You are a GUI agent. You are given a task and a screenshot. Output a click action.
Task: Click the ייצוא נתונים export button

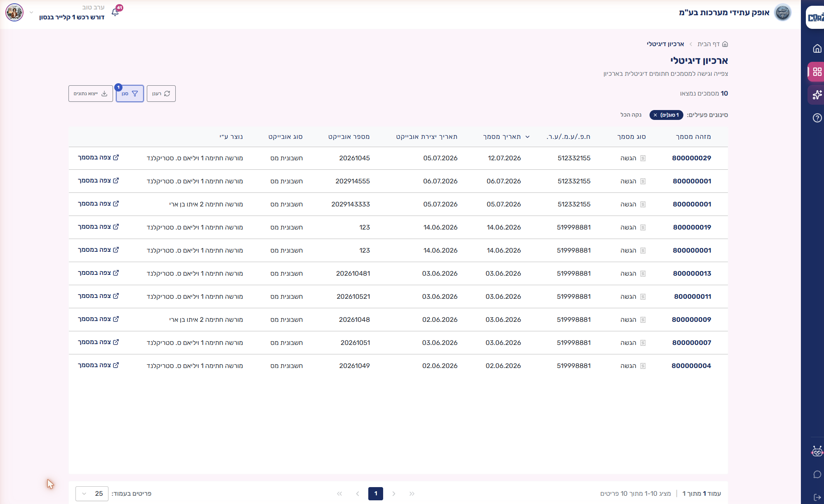pyautogui.click(x=91, y=94)
